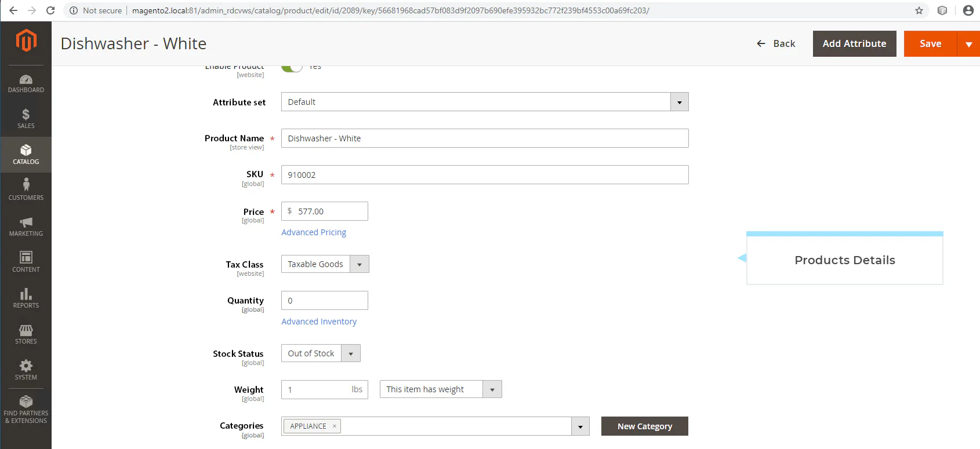Open Find Partners & Extensions menu
980x449 pixels.
click(26, 410)
